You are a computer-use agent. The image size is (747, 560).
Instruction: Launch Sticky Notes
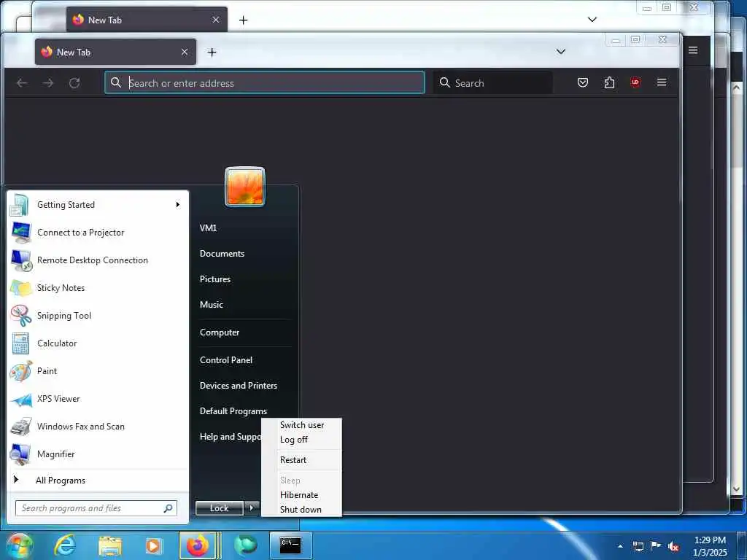click(x=98, y=287)
